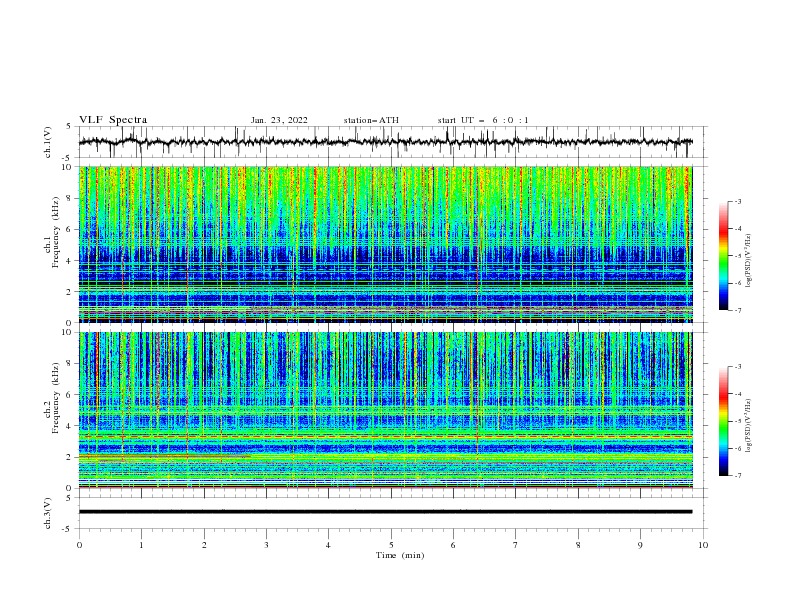Click the "-5" tick on the ch.3(V) axis
This screenshot has height=612, width=792.
[67, 529]
